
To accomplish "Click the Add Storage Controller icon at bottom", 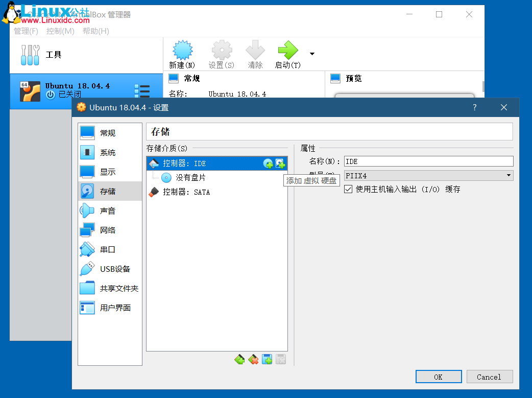I will [x=239, y=359].
